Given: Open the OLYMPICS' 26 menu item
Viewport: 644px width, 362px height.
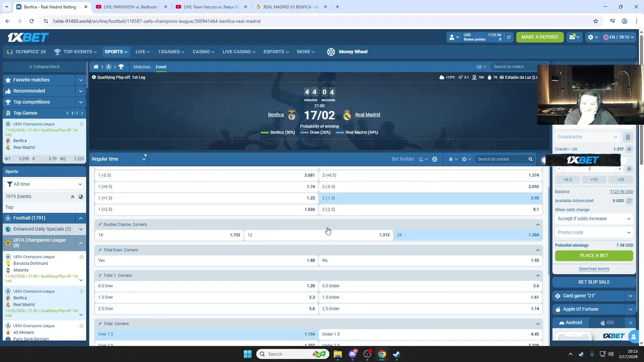Looking at the screenshot, I should click(26, 52).
